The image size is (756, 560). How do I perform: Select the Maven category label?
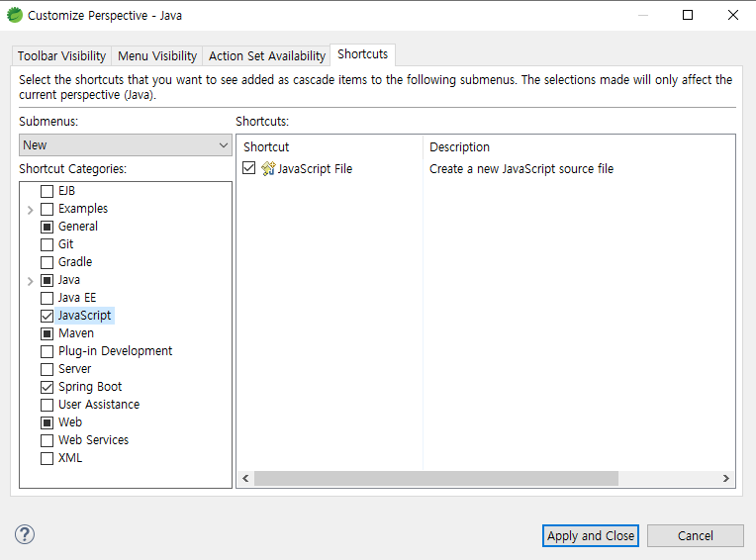coord(76,333)
